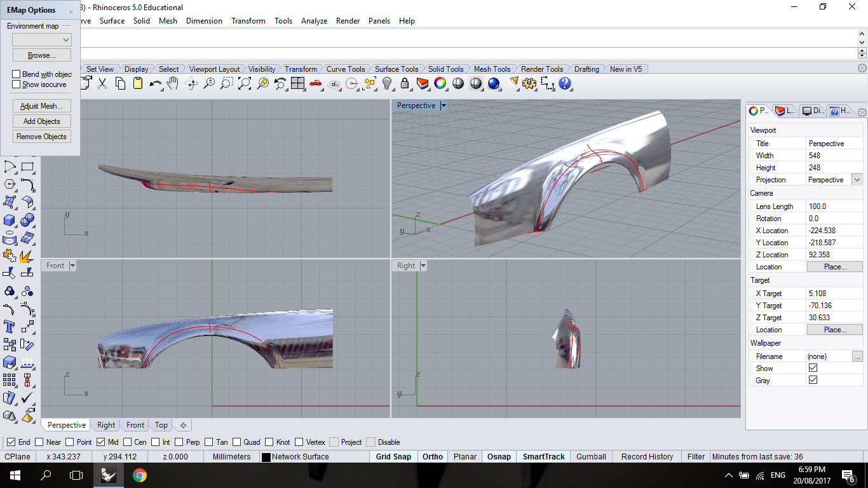Screen dimensions: 868x488
Task: Click the Cut scissors icon
Action: point(102,83)
